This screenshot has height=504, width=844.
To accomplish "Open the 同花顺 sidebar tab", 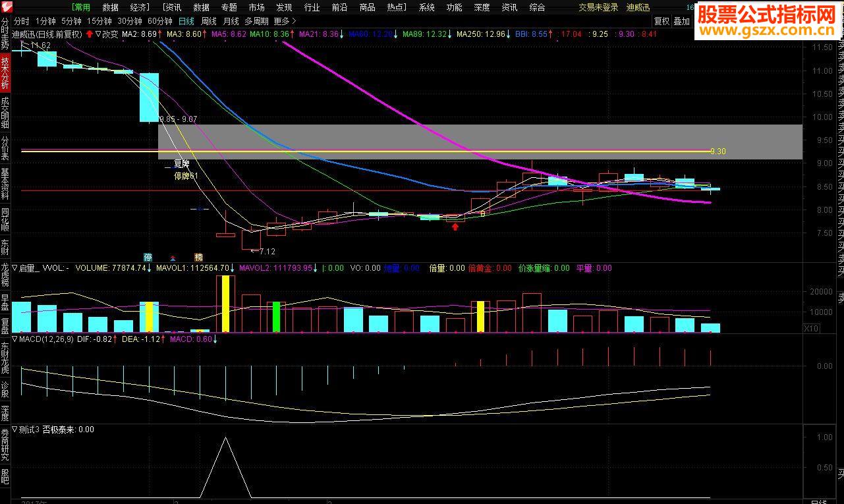I will pos(5,221).
